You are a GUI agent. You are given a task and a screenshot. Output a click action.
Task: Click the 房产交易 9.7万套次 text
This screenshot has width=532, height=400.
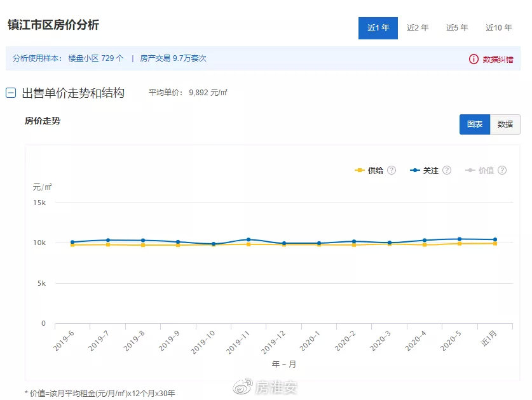pos(173,58)
